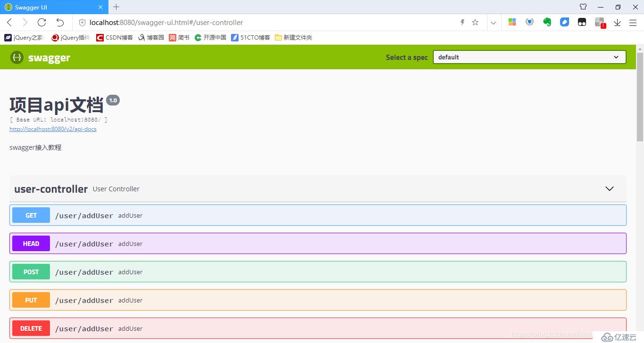This screenshot has height=343, width=644.
Task: Click the browser forward arrow
Action: pos(25,22)
